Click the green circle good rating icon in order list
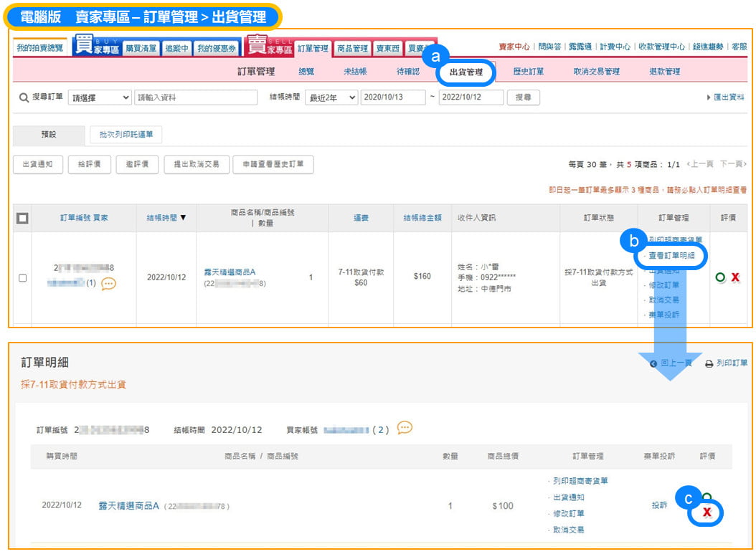Image resolution: width=756 pixels, height=554 pixels. [x=720, y=277]
